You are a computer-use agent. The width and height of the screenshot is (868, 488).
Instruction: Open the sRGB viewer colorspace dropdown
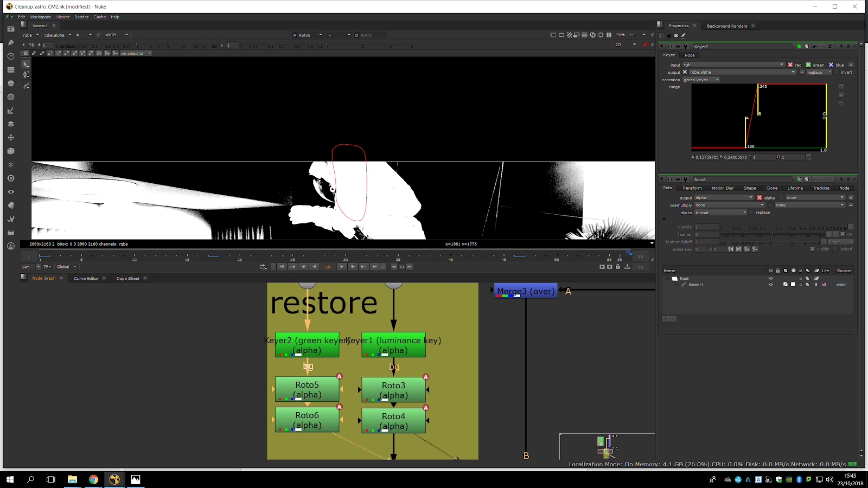tap(116, 35)
